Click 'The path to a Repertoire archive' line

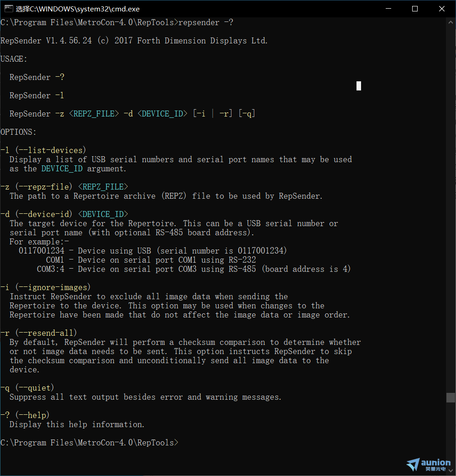coord(166,196)
